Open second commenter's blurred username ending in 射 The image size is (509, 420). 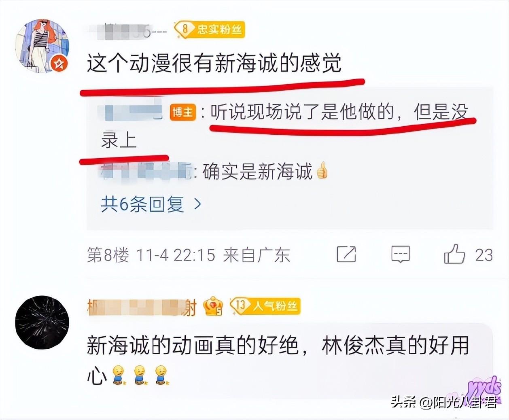coord(142,307)
